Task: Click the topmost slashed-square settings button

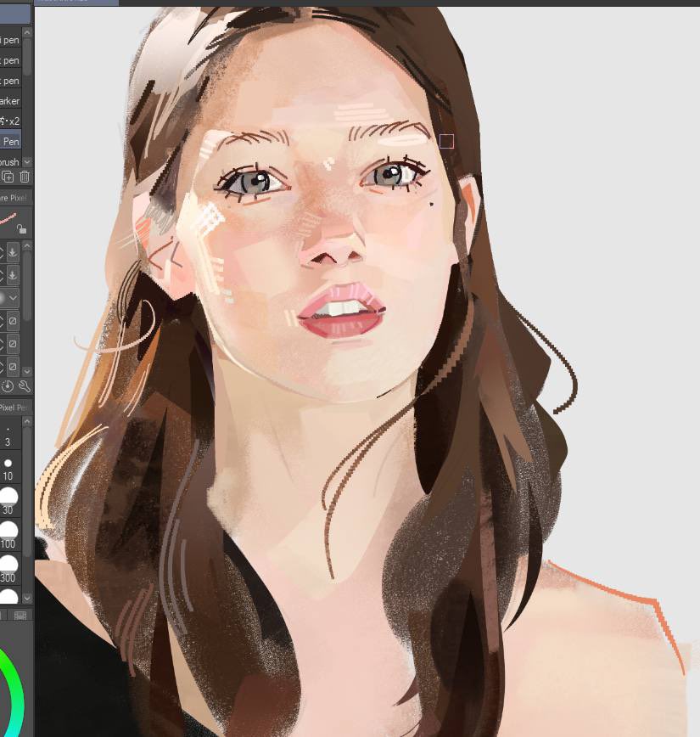Action: click(13, 321)
